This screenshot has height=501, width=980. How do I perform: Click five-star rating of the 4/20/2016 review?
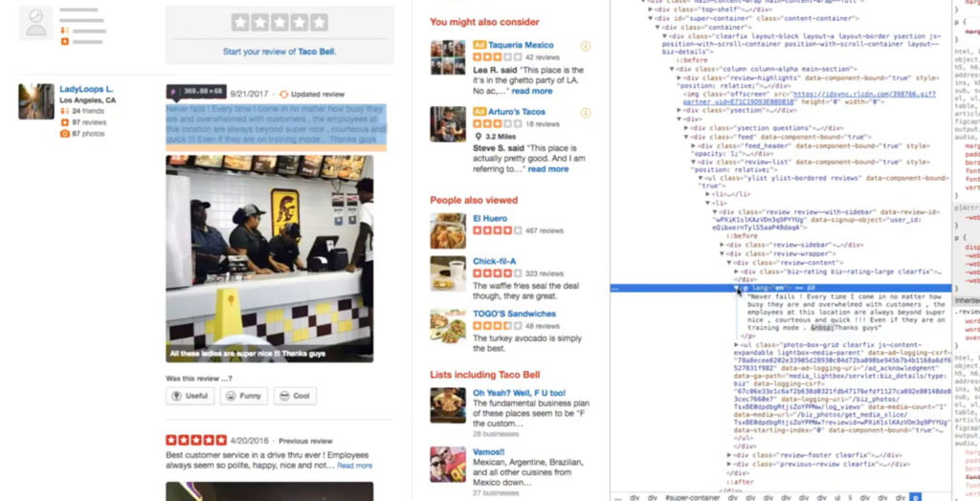point(195,441)
